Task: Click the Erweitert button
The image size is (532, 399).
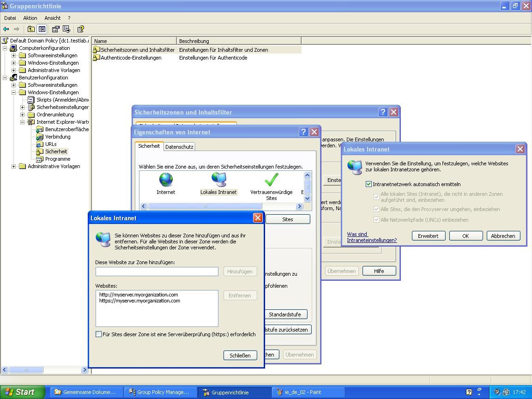Action: tap(428, 236)
